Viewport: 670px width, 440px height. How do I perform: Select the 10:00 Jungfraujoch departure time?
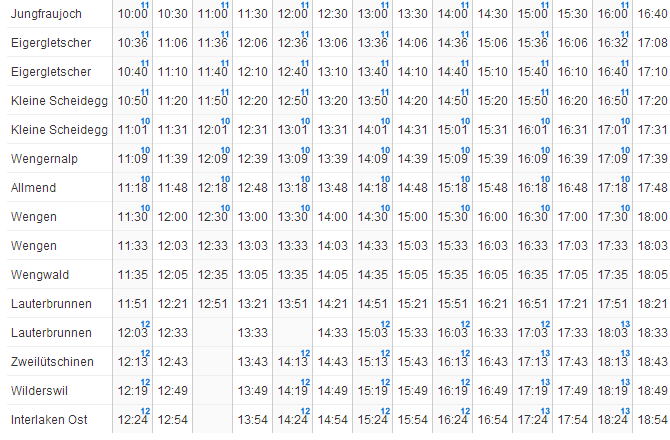click(x=131, y=14)
